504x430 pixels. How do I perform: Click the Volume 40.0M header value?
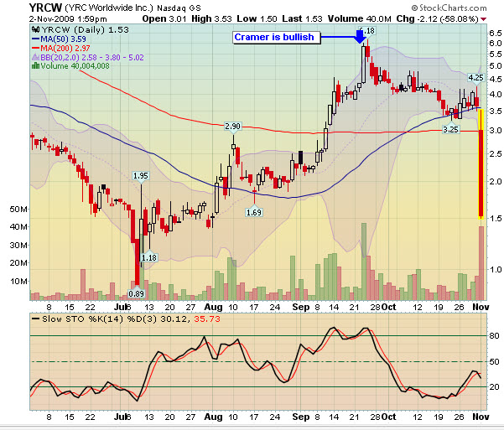click(x=359, y=19)
